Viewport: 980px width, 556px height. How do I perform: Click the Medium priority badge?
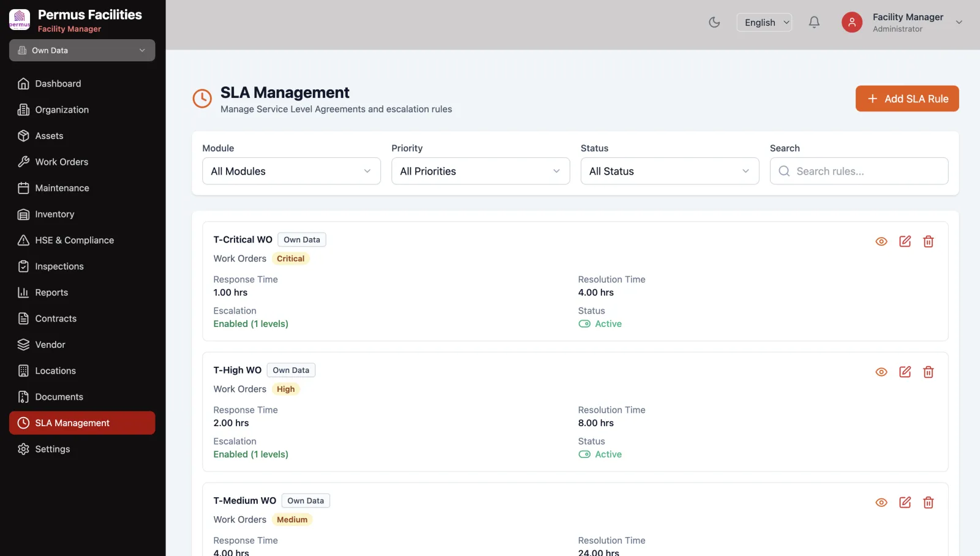292,519
